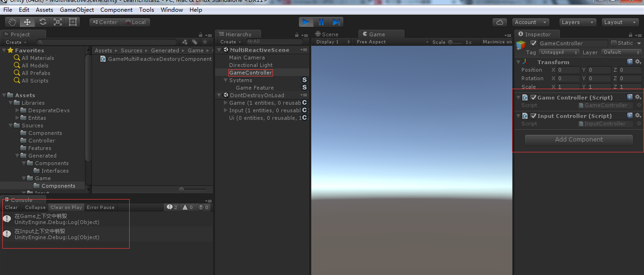Toggle warning filter in Console

click(188, 207)
